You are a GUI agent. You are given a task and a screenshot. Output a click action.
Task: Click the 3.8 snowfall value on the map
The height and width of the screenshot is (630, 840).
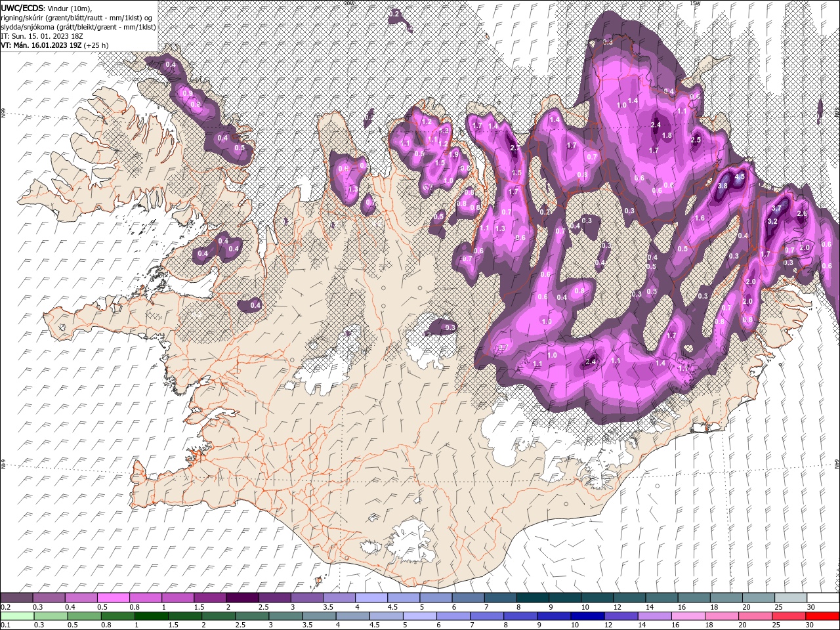(723, 186)
